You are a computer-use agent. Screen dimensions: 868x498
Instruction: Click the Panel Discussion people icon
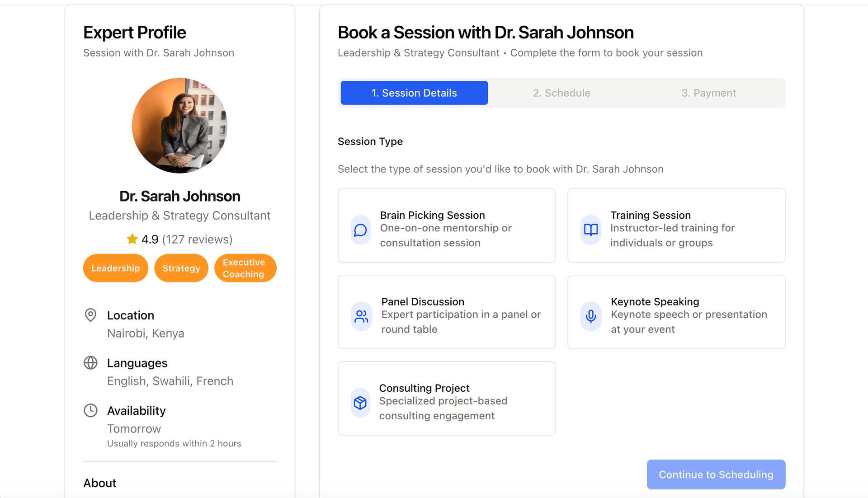361,316
